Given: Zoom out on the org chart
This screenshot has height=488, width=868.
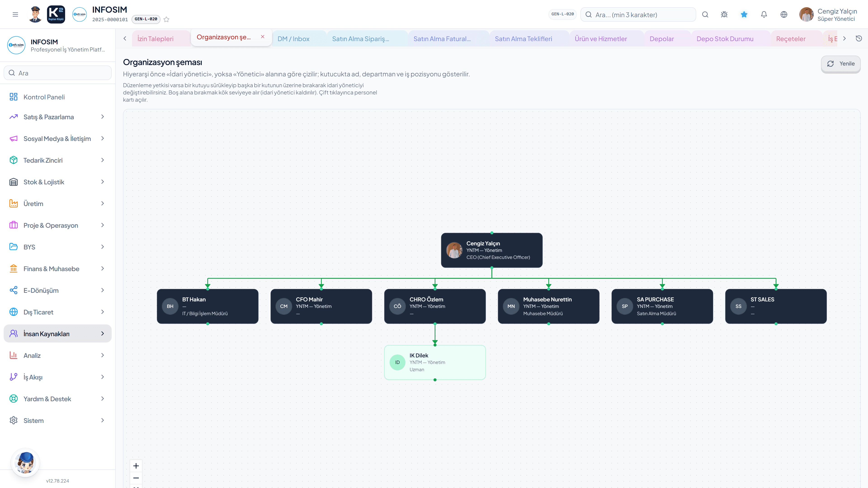Looking at the screenshot, I should (x=136, y=478).
